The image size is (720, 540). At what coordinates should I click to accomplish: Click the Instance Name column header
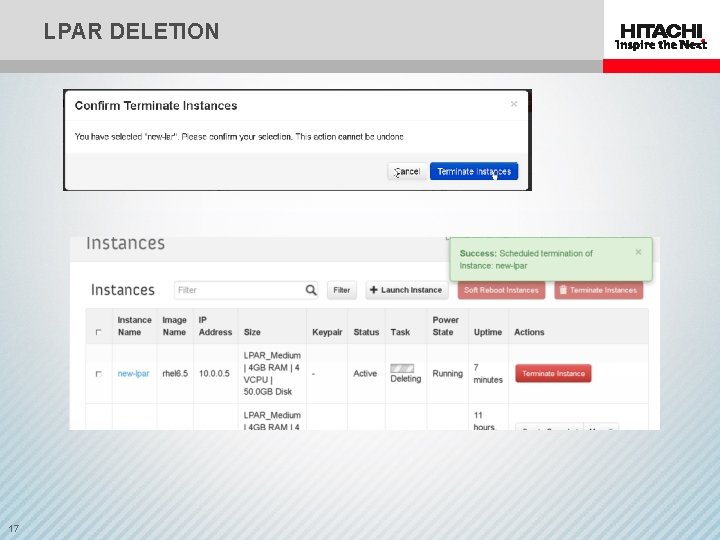[134, 326]
